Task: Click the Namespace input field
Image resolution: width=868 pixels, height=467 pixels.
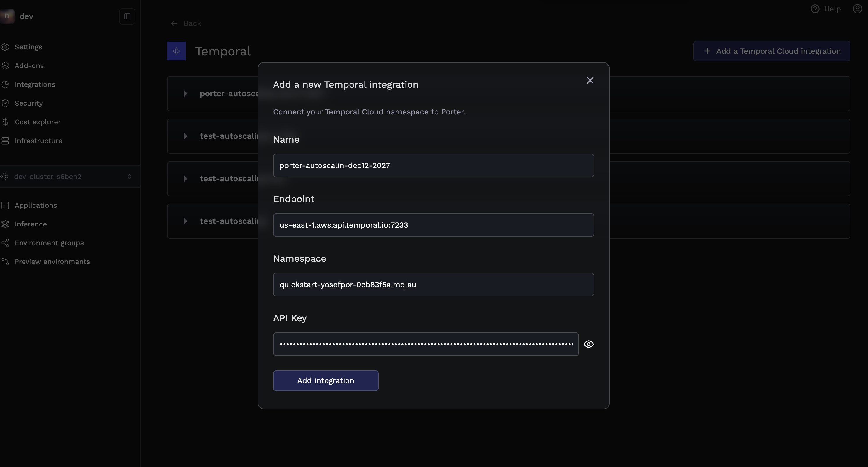Action: [x=433, y=284]
